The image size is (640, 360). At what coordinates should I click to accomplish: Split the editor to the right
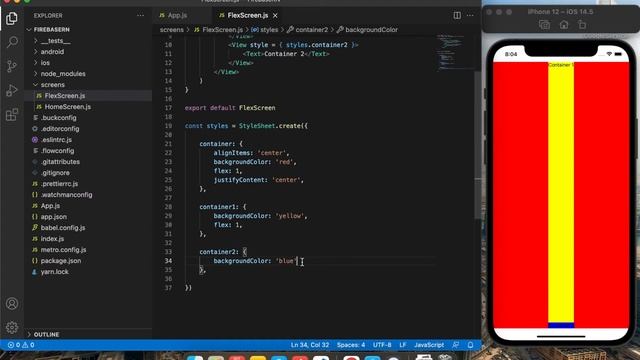pyautogui.click(x=457, y=16)
